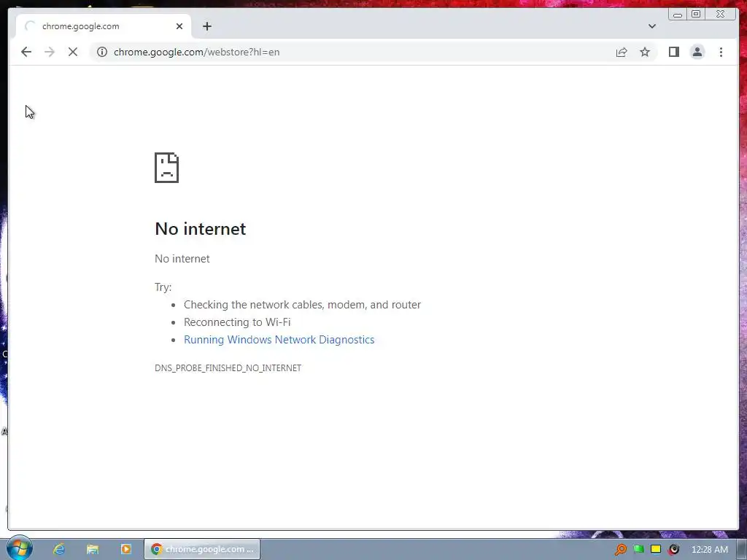The height and width of the screenshot is (560, 747).
Task: Click "Reconnecting to Wi-Fi" suggestion text
Action: tap(237, 322)
